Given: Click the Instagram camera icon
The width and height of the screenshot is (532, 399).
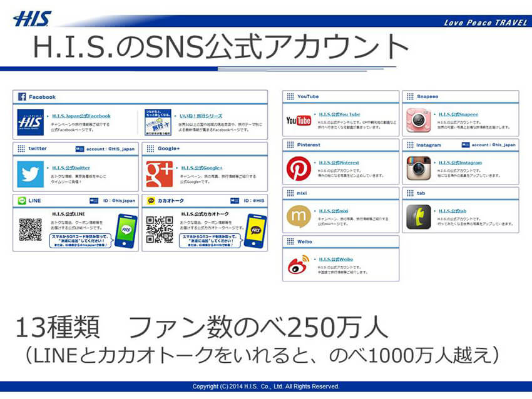Looking at the screenshot, I should pyautogui.click(x=419, y=168).
